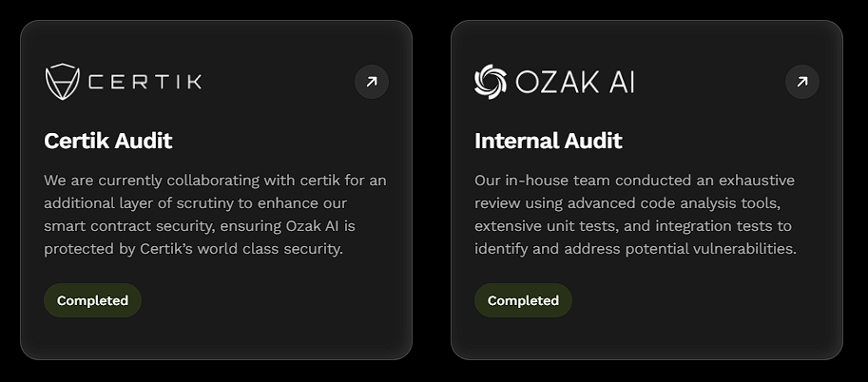Image resolution: width=868 pixels, height=382 pixels.
Task: Click the Completed badge on Certik Audit card
Action: (x=92, y=300)
